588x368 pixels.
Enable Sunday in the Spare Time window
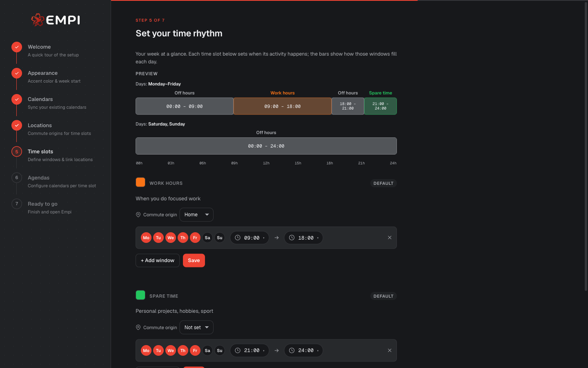coord(220,350)
